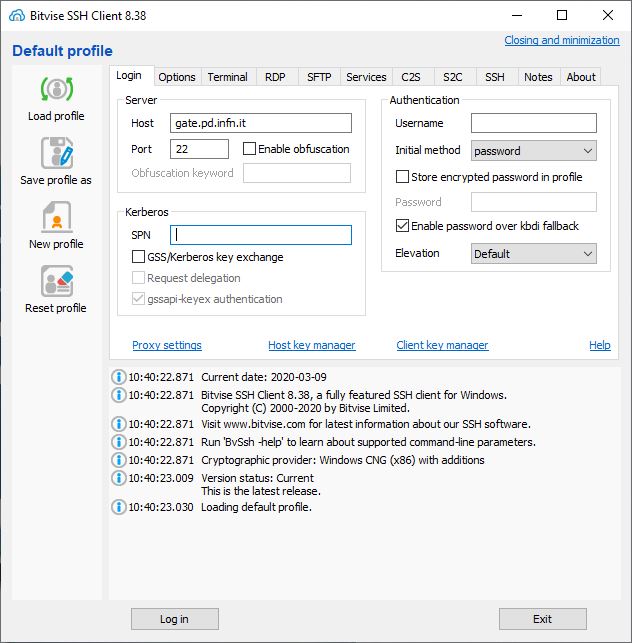Toggle the Request delegation checkbox
The image size is (632, 643).
point(138,278)
